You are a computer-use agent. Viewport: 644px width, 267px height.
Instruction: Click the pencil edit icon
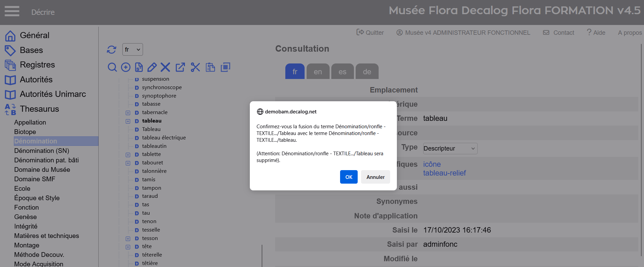point(152,67)
